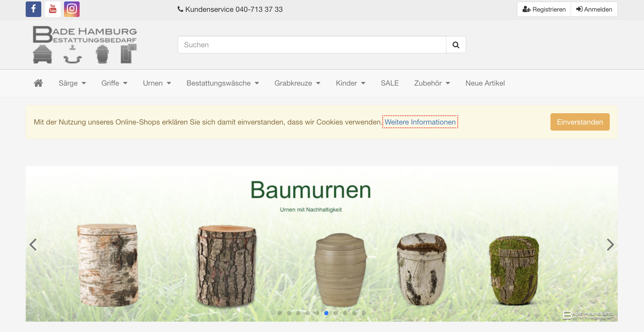
Task: Focus the Suchen search field
Action: (x=312, y=45)
